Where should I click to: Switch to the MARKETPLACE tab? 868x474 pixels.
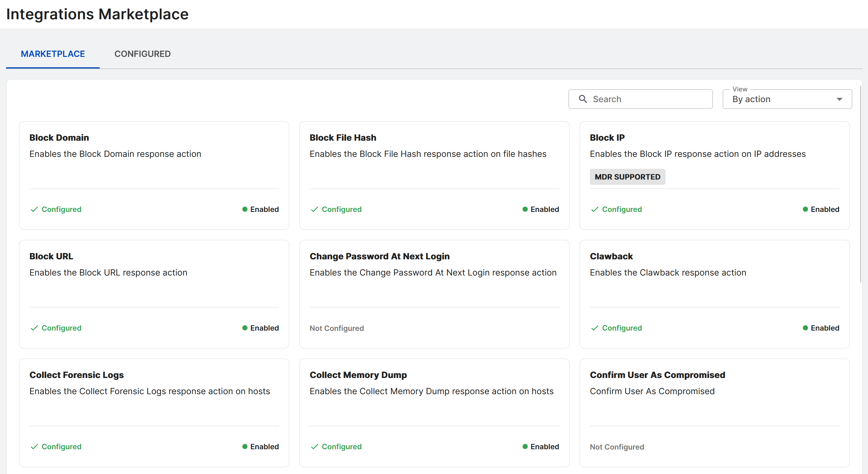[x=53, y=54]
